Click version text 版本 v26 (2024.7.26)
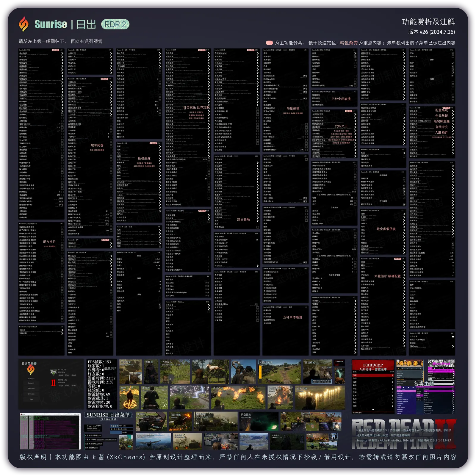This screenshot has height=476, width=476. pyautogui.click(x=431, y=32)
